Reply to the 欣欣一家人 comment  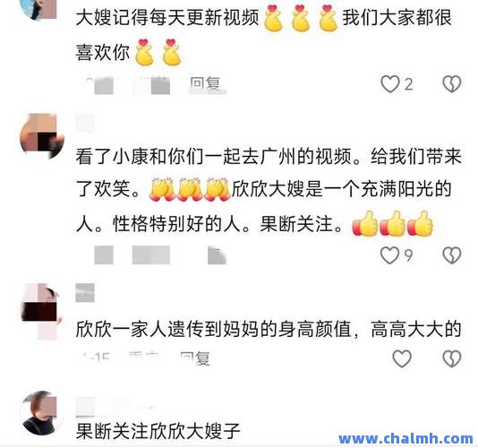[195, 358]
